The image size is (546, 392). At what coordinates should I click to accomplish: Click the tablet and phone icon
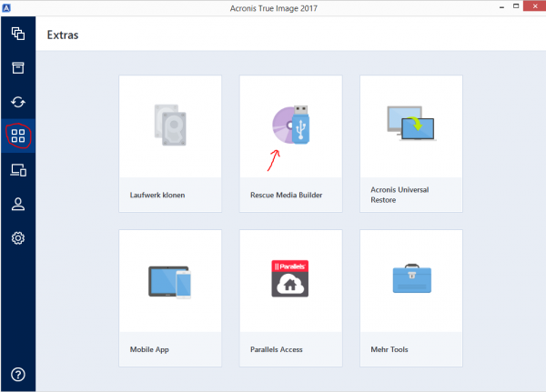[170, 280]
